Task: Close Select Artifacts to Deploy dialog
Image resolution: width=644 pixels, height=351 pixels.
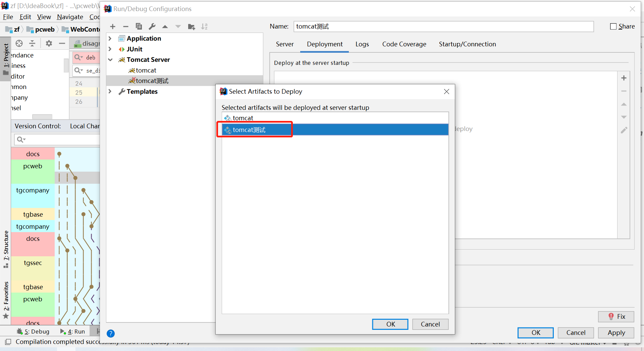Action: [446, 91]
